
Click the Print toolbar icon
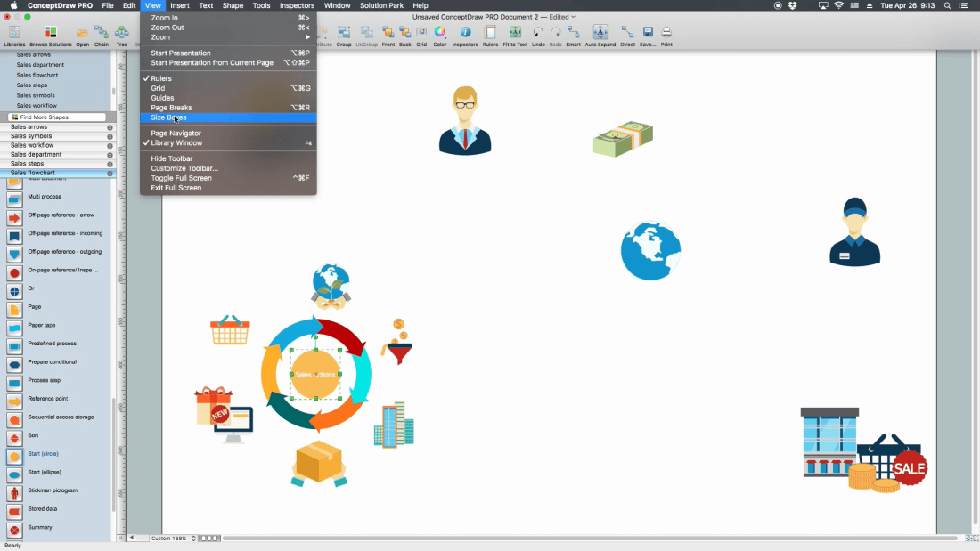666,36
